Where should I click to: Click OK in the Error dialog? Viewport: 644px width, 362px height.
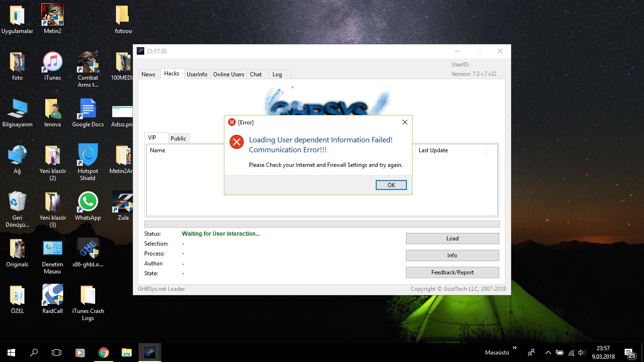point(391,185)
